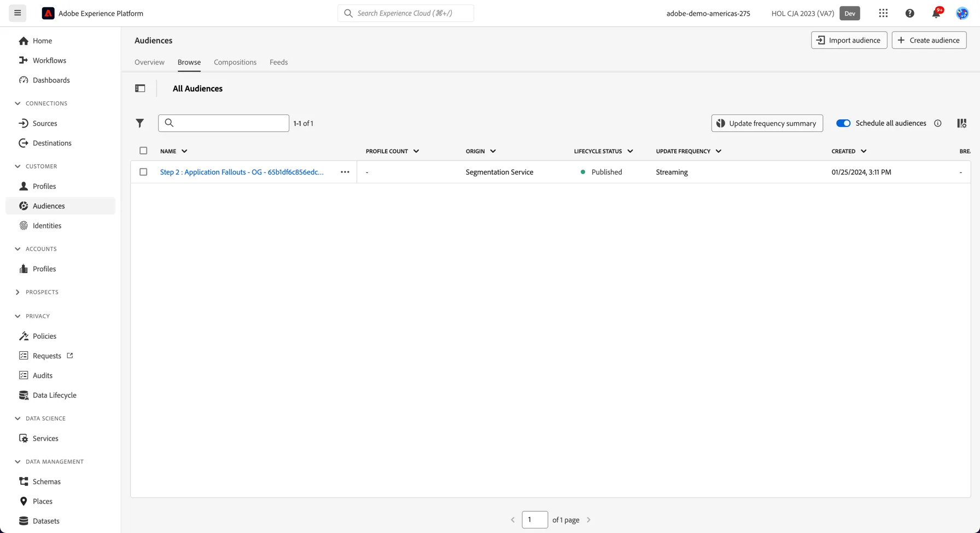This screenshot has height=533, width=980.
Task: Focus the audience search field
Action: click(224, 123)
